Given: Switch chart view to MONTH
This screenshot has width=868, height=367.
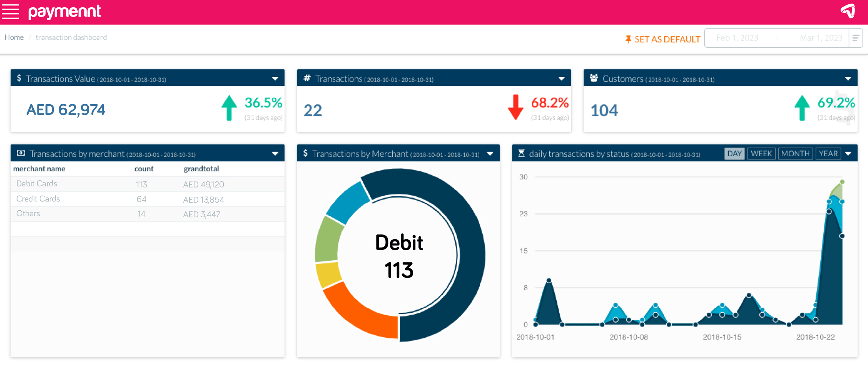Looking at the screenshot, I should tap(795, 153).
